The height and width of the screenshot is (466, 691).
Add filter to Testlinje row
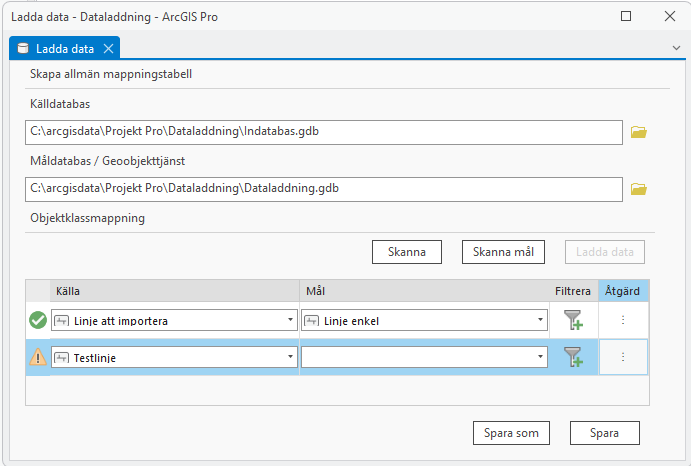pyautogui.click(x=573, y=357)
